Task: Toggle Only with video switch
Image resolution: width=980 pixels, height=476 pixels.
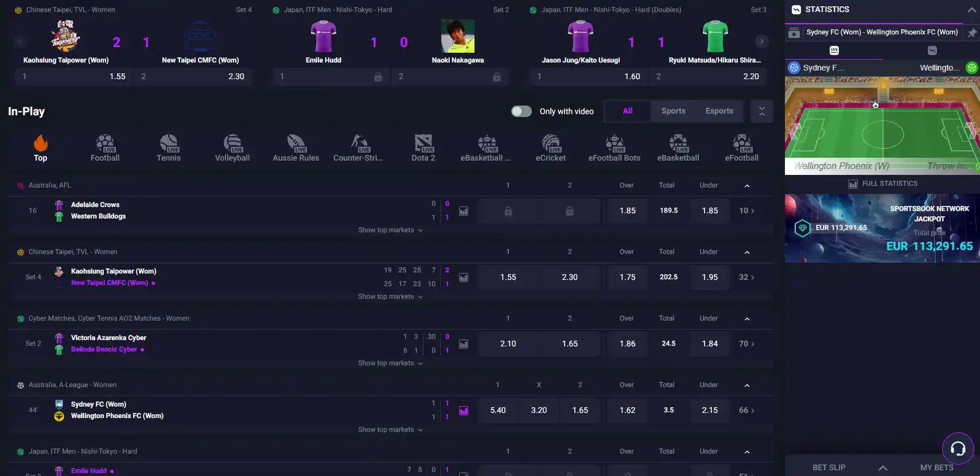Action: click(x=522, y=111)
